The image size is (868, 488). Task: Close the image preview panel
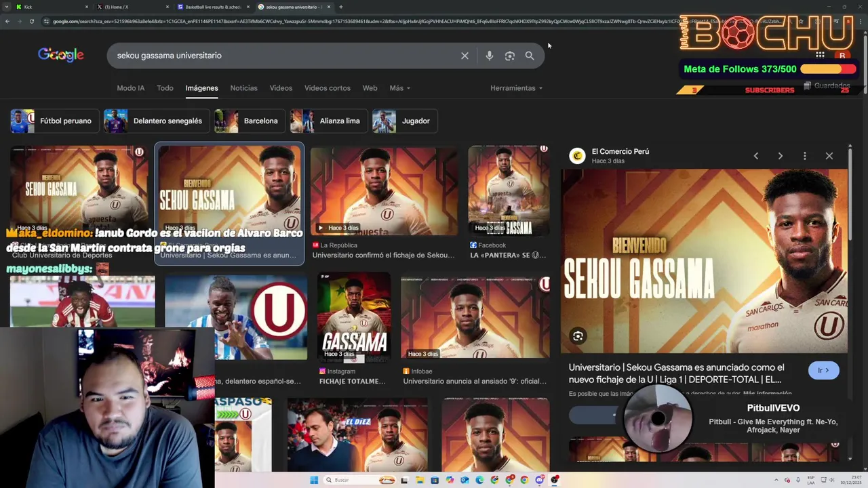[x=829, y=156]
